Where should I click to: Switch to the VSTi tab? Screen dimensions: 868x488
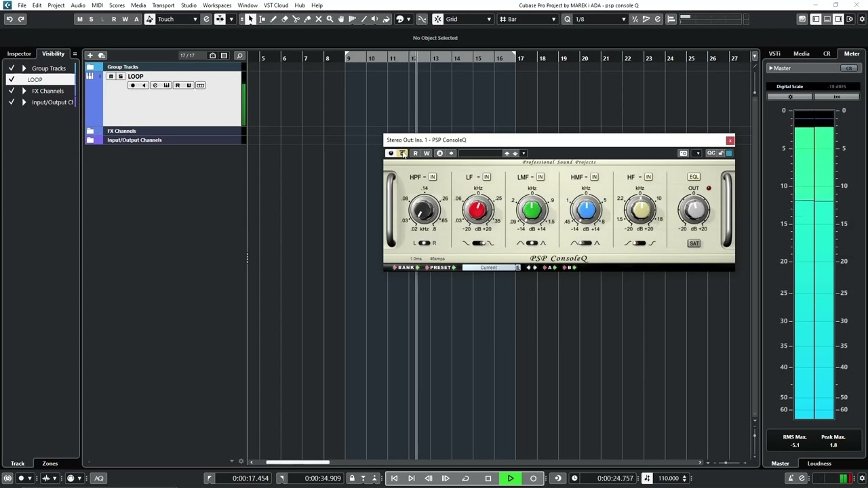pyautogui.click(x=774, y=54)
